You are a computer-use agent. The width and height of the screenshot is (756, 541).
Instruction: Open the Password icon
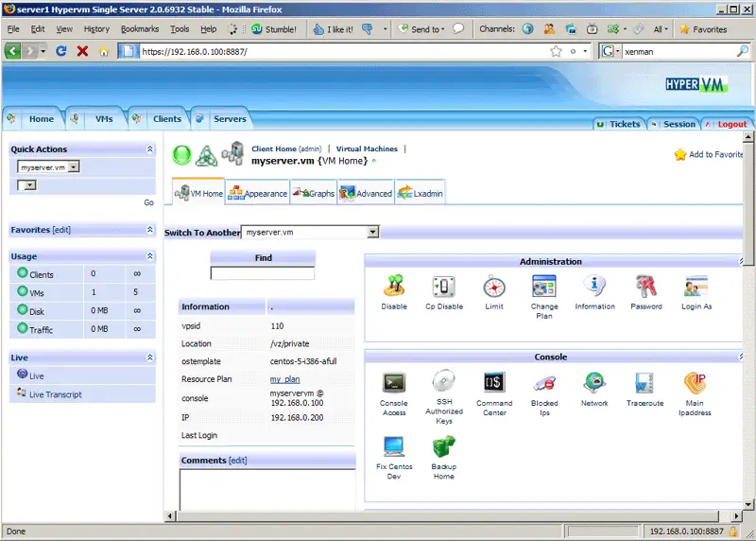pyautogui.click(x=645, y=287)
